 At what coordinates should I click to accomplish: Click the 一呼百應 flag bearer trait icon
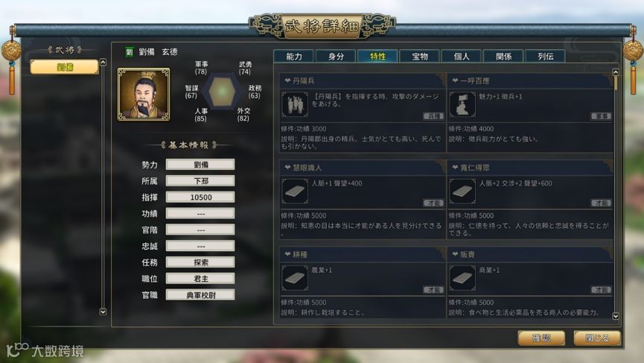coord(462,104)
